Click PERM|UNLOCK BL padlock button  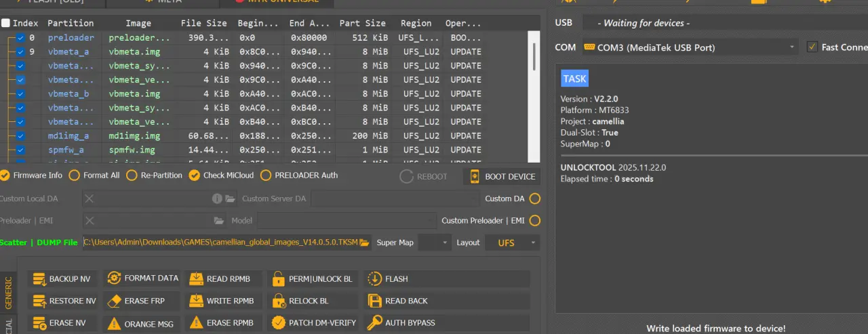[x=313, y=278]
